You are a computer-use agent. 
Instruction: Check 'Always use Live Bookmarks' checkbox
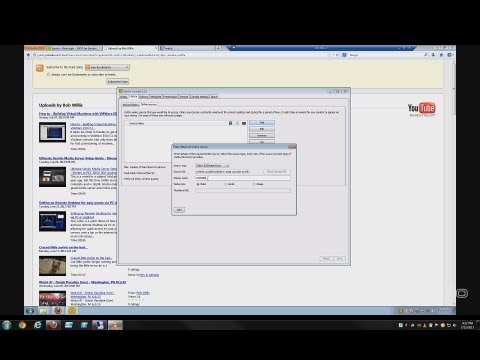[49, 74]
